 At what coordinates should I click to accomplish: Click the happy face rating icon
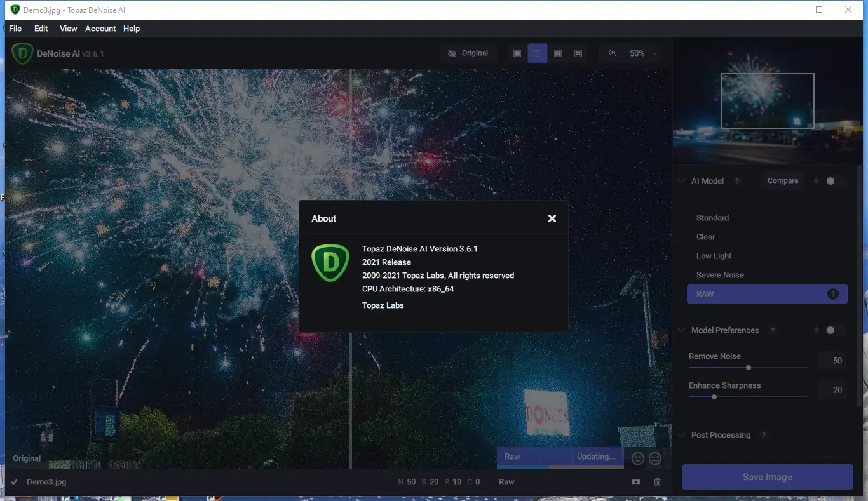638,458
